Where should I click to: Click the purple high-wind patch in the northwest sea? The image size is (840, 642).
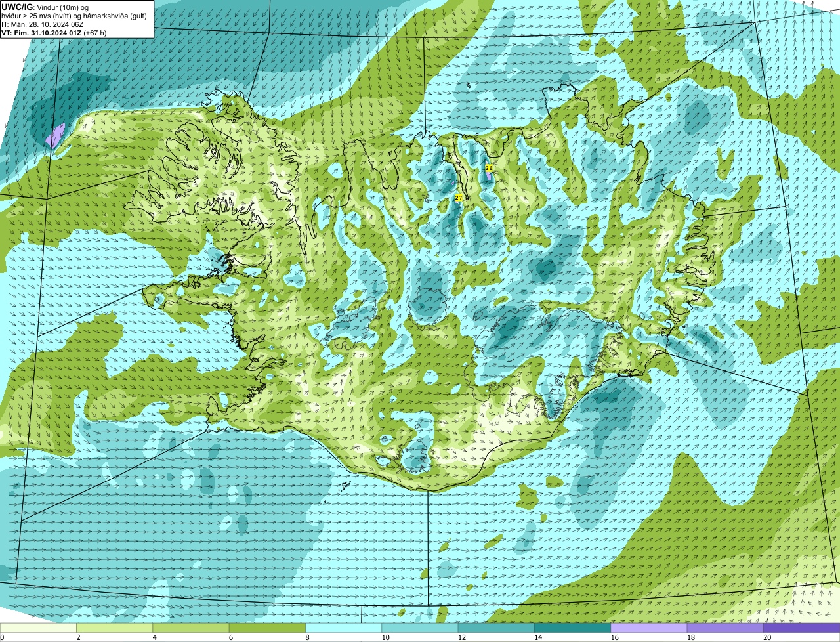point(56,135)
